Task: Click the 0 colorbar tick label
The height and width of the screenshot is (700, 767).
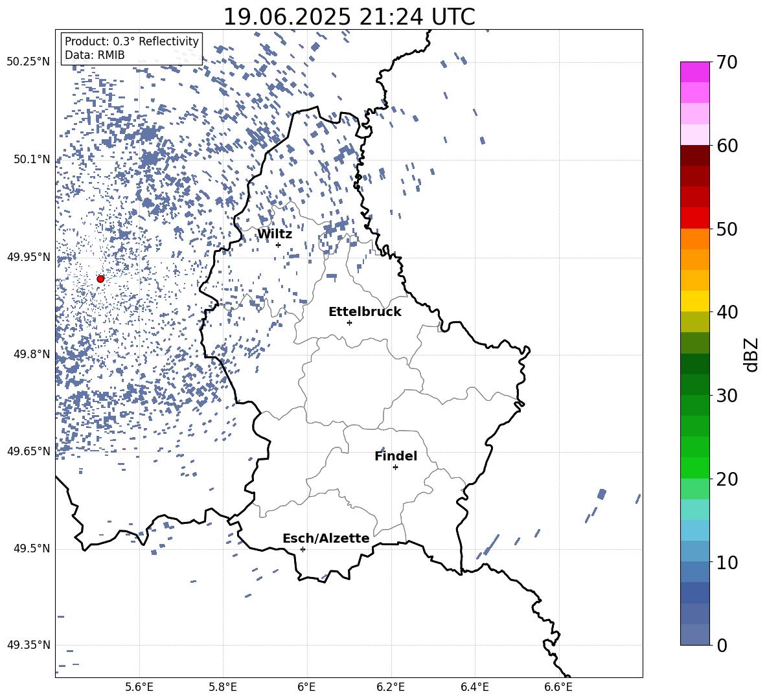Action: [722, 645]
